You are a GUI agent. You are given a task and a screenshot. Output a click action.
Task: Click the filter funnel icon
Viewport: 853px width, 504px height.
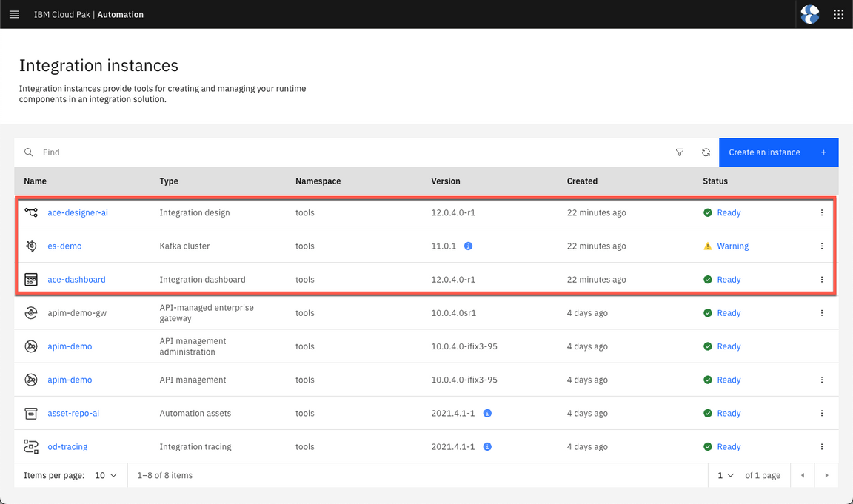coord(680,152)
